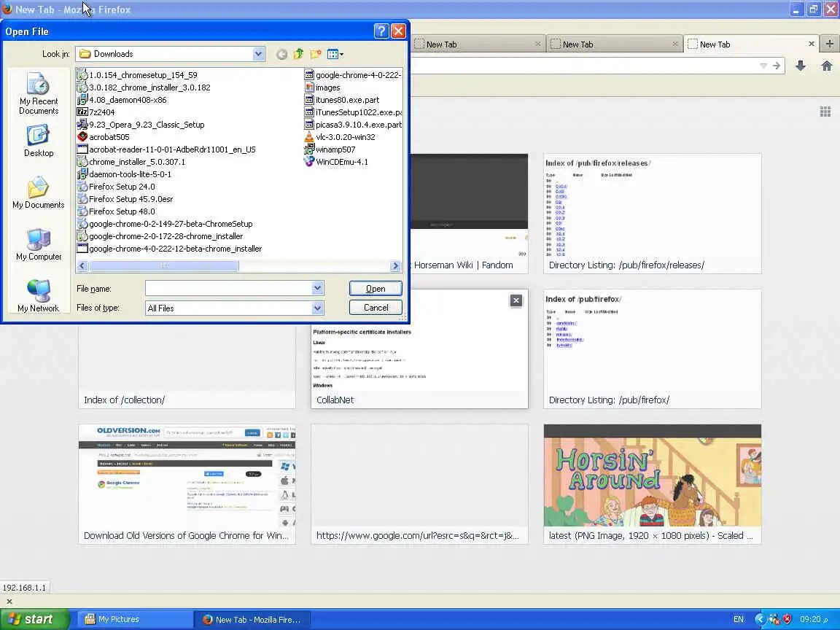Select itunes80.exe.part file
840x630 pixels.
tap(342, 100)
